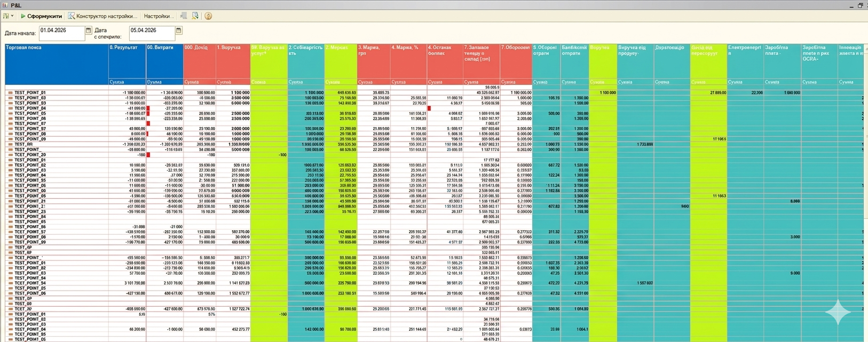Click the 3. Маржа, грп column header

point(374,61)
